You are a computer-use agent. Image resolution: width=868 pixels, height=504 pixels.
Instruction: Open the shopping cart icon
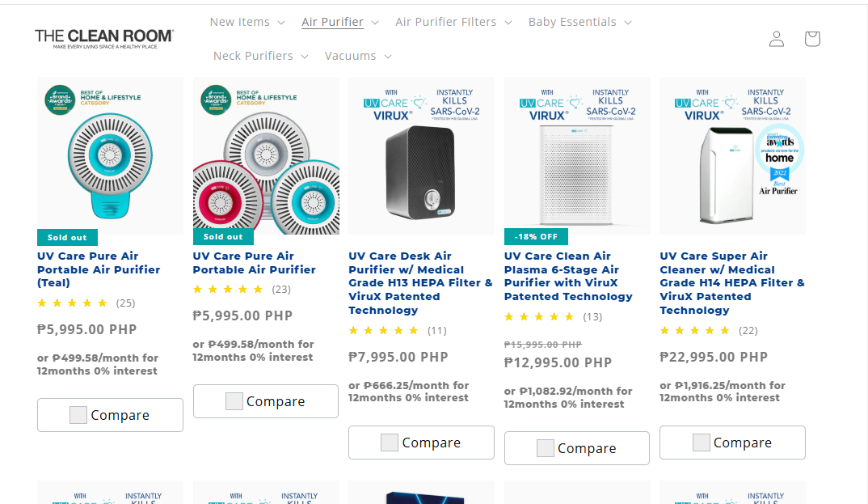(x=812, y=39)
